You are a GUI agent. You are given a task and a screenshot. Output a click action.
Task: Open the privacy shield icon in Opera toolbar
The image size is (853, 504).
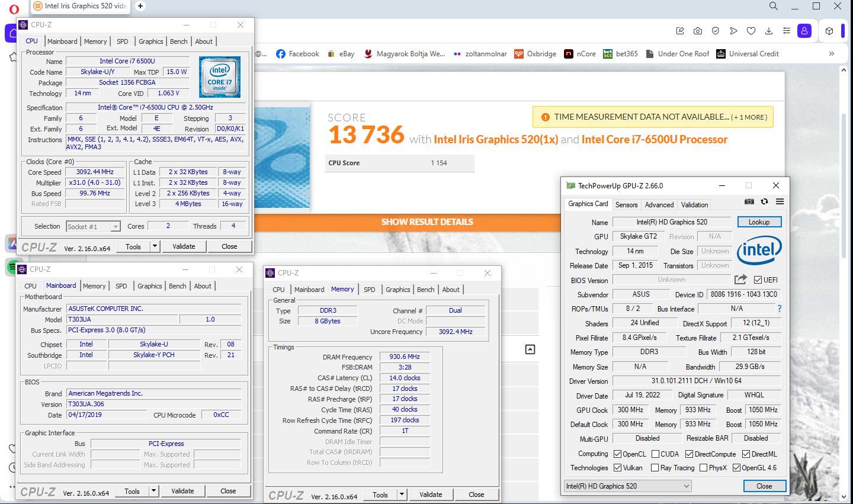click(716, 31)
